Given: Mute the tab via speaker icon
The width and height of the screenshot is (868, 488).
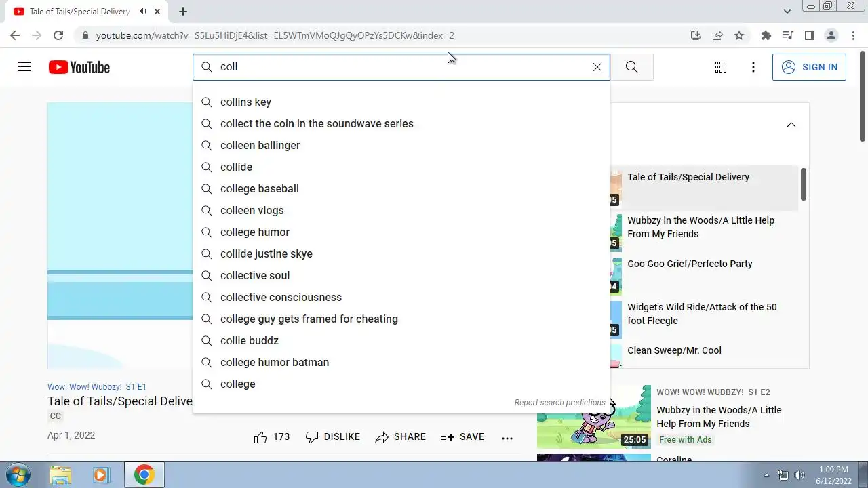Looking at the screenshot, I should point(142,12).
